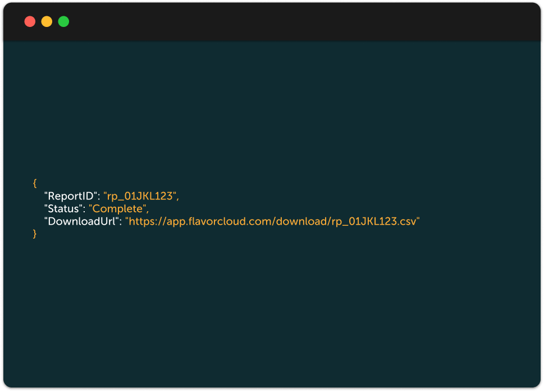544x392 pixels.
Task: Click the colon after "Status"
Action: 84,209
